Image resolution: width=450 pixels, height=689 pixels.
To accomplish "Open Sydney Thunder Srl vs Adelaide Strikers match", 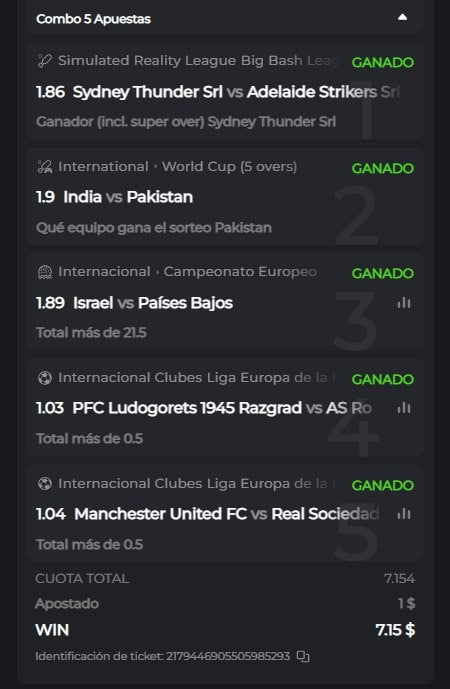I will coord(236,92).
